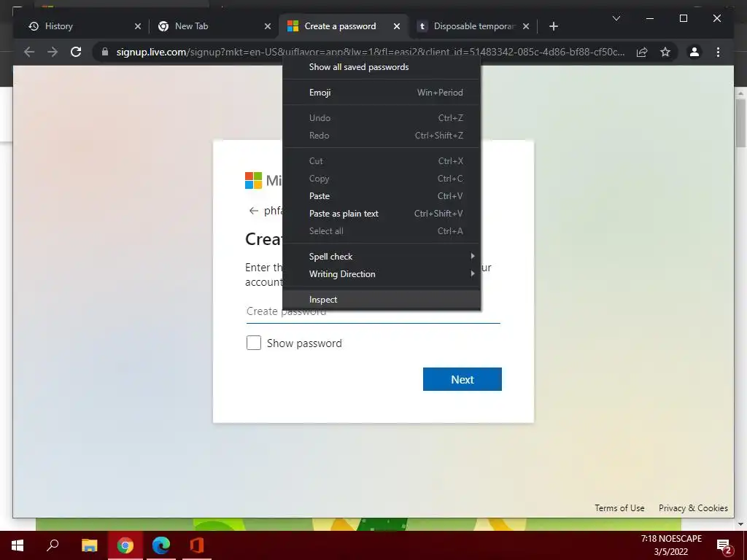The image size is (747, 560).
Task: Share this page via share icon
Action: coord(642,52)
